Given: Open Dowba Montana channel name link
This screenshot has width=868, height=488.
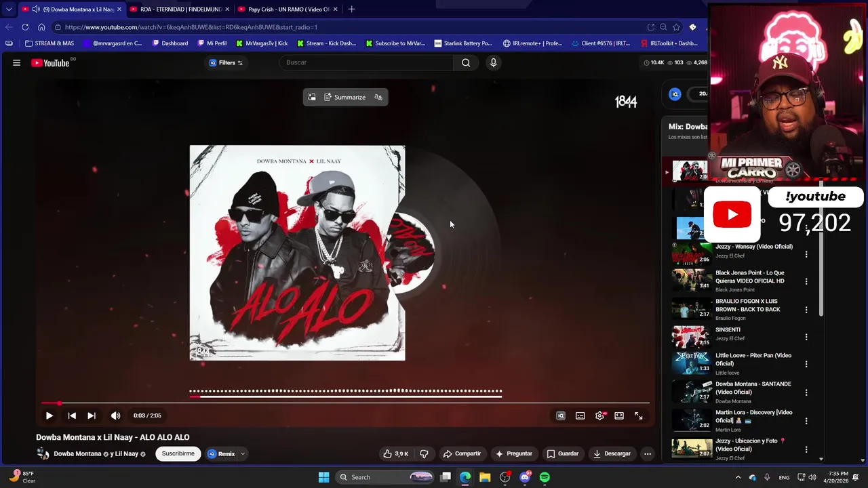Looking at the screenshot, I should pos(77,453).
